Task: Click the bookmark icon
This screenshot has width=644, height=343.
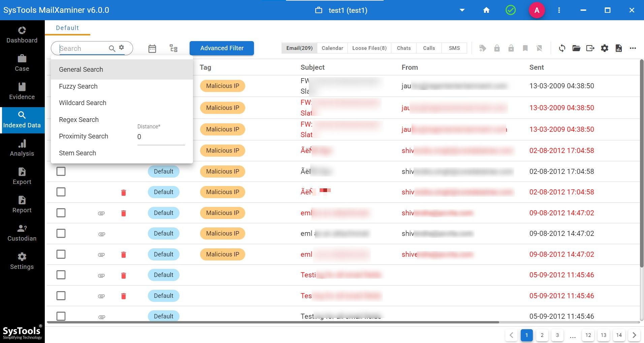Action: pos(525,48)
